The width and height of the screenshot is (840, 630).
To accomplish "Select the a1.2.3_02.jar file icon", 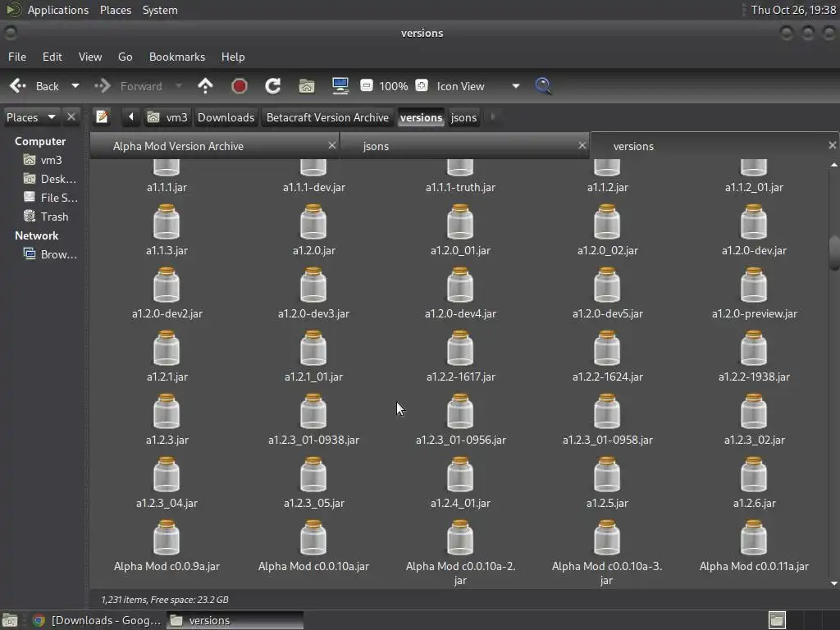I will [754, 412].
